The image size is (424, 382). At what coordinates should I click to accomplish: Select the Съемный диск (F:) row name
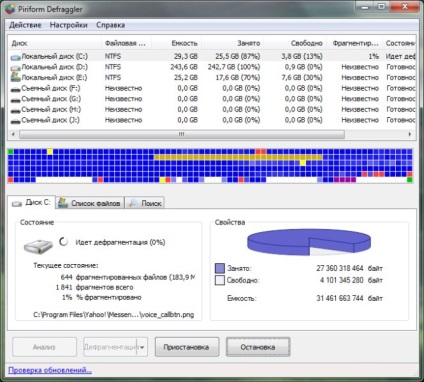pyautogui.click(x=51, y=88)
